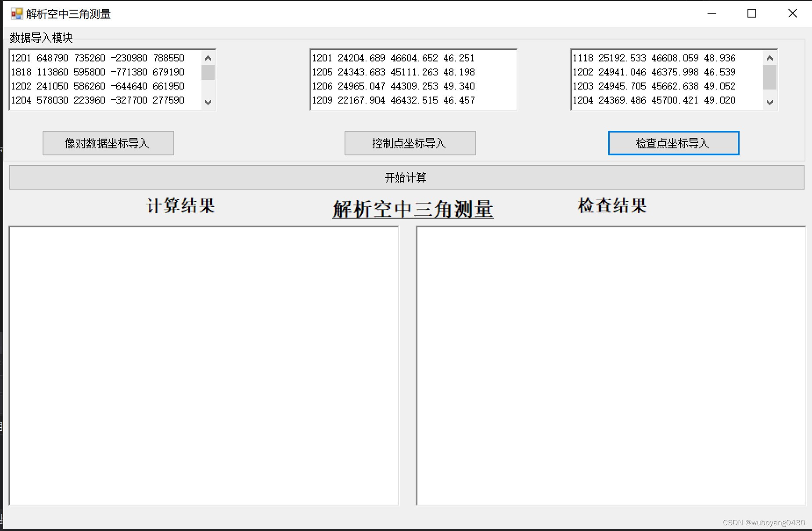Select row 1201 648790 in image-pair data

click(98, 58)
